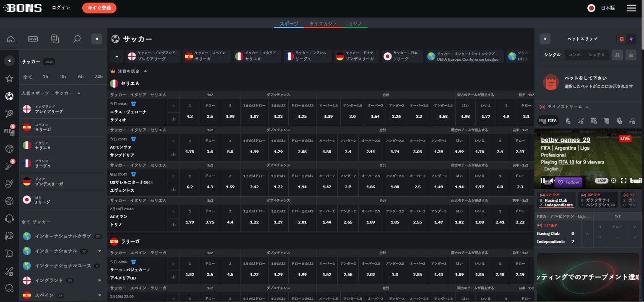This screenshot has width=644, height=302.
Task: Open プレミアリーグ in the left league list
Action: pos(62,109)
